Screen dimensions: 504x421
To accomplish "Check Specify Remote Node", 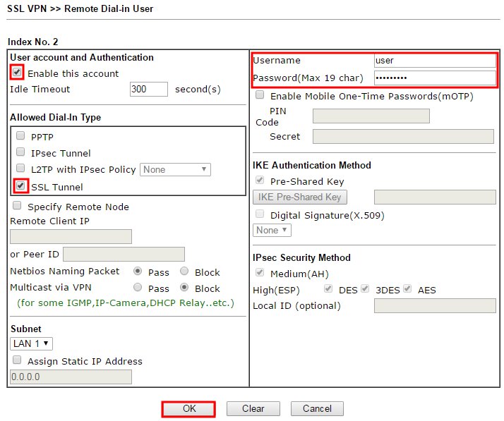I will point(17,205).
